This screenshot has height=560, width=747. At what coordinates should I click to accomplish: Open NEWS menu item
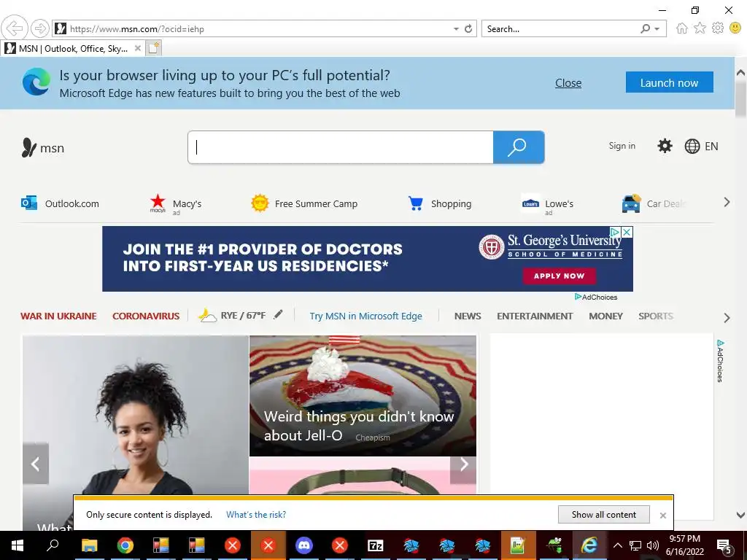point(468,316)
